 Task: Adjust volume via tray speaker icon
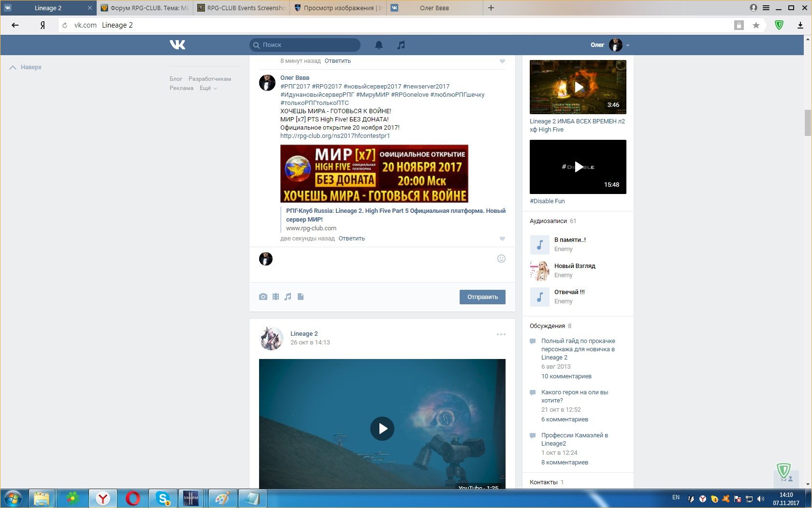click(x=760, y=498)
